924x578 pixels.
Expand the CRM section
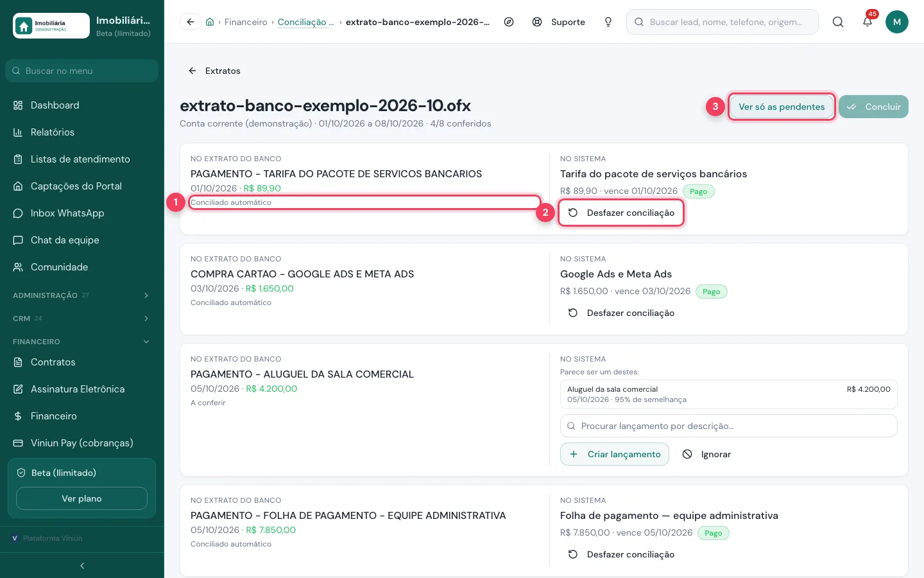coord(82,319)
